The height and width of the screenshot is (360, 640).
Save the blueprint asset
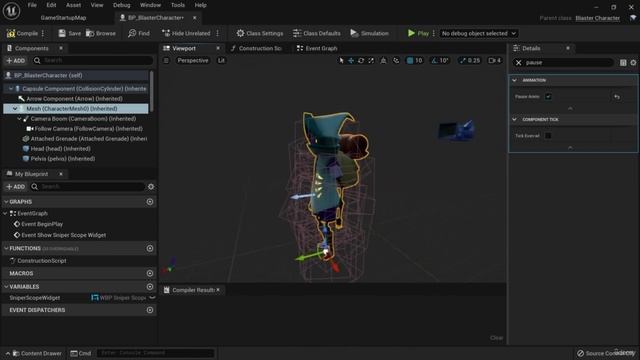click(69, 33)
